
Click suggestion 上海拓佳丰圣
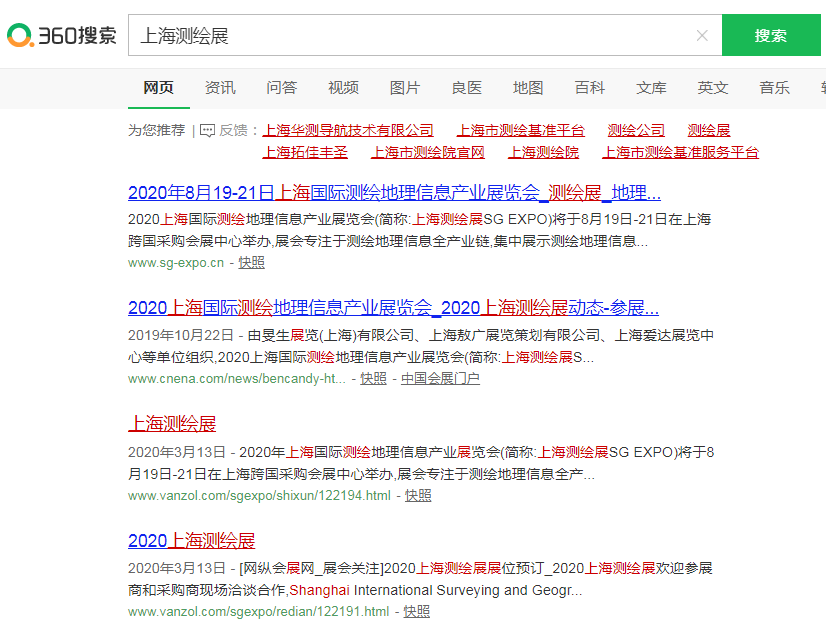[306, 153]
